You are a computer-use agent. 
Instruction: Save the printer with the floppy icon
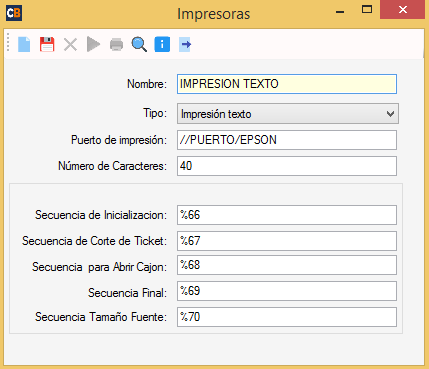coord(47,44)
